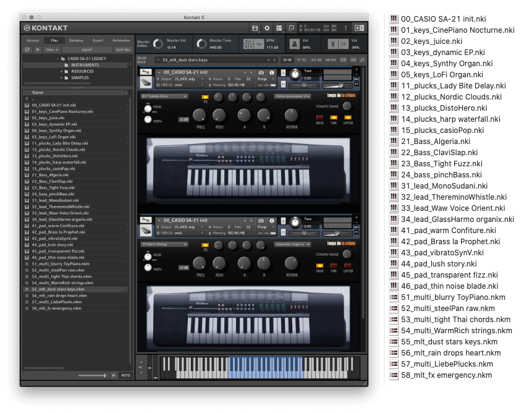Expand the SAMPLES folder
The height and width of the screenshot is (413, 532).
(61, 78)
